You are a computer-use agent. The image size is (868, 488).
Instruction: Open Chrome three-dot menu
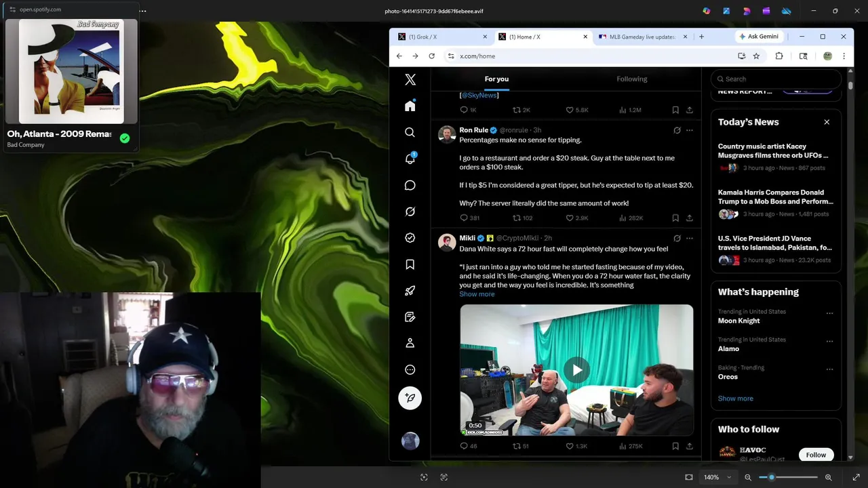[844, 56]
